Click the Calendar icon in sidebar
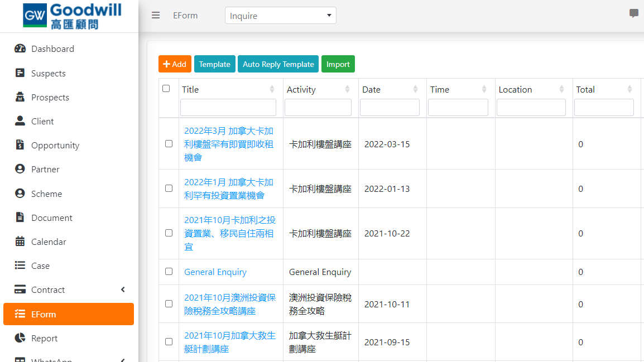The width and height of the screenshot is (644, 362). click(x=20, y=242)
